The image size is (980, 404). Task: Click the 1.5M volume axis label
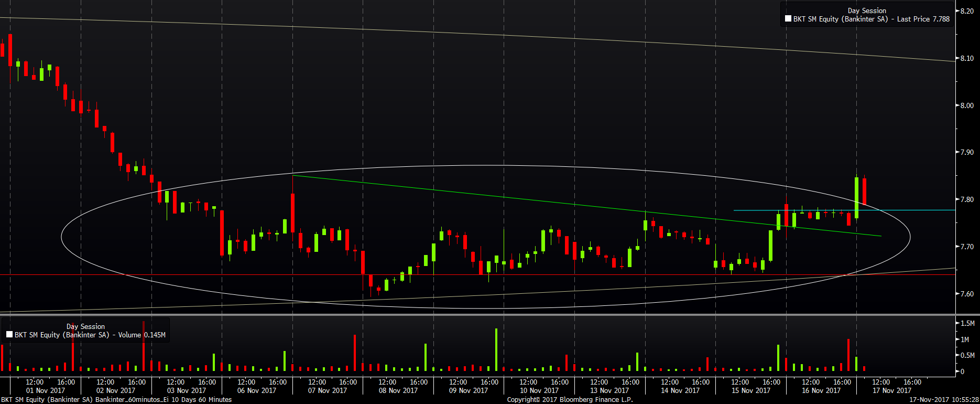(967, 323)
